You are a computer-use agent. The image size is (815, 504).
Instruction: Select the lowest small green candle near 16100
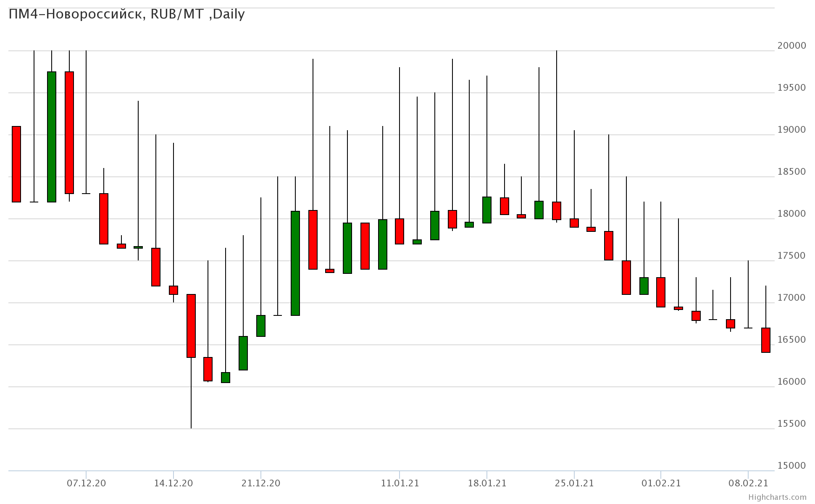(226, 377)
